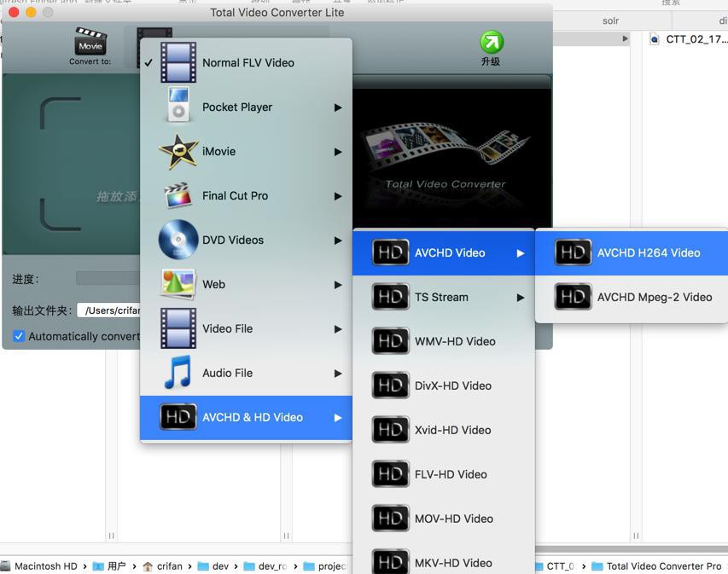This screenshot has width=728, height=574.
Task: Click the AVCHD & HD Video label
Action: click(253, 417)
